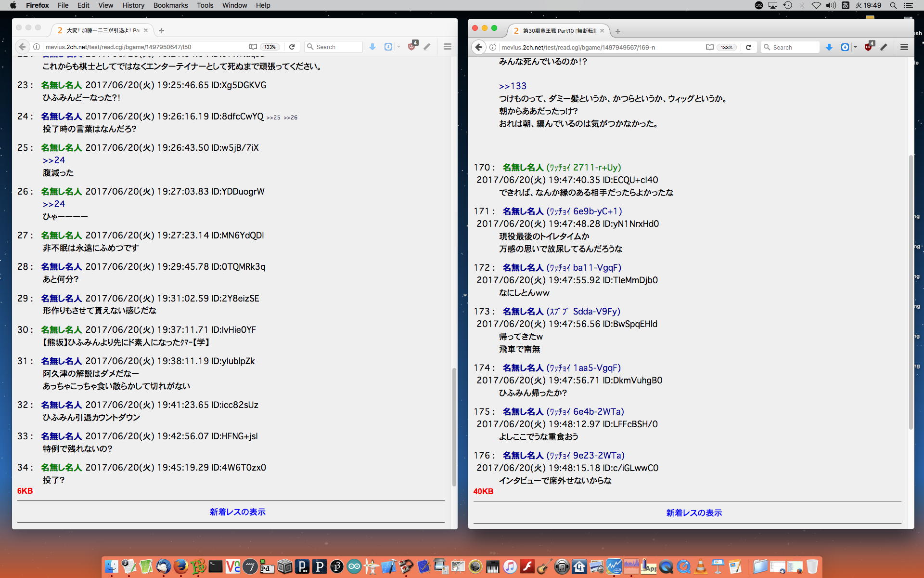Click reload button in right Firefox window
Image resolution: width=924 pixels, height=578 pixels.
[x=748, y=47]
